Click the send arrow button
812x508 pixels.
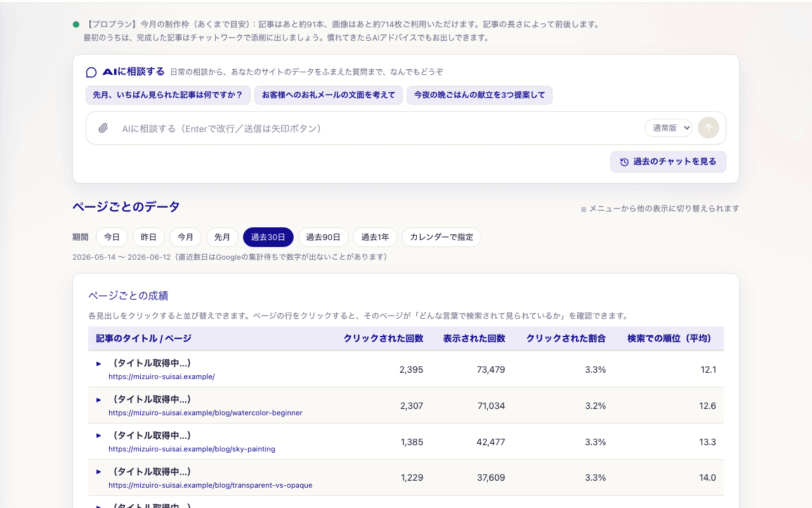(x=709, y=128)
